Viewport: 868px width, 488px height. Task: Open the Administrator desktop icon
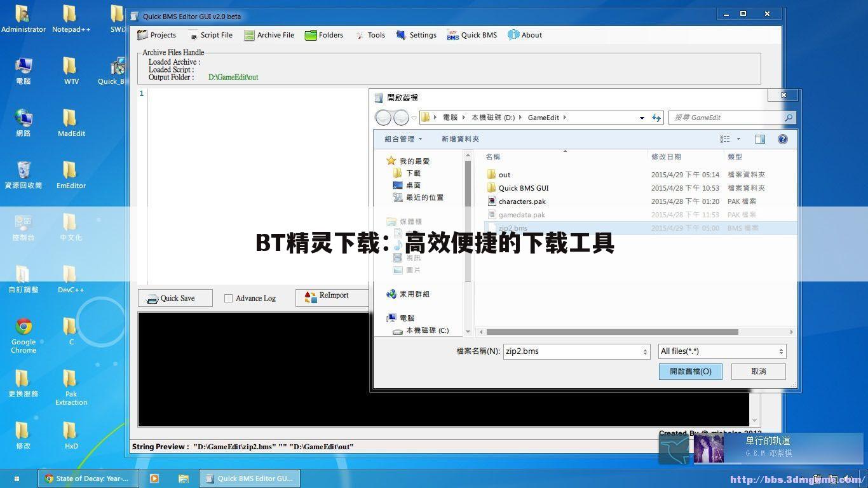click(24, 19)
